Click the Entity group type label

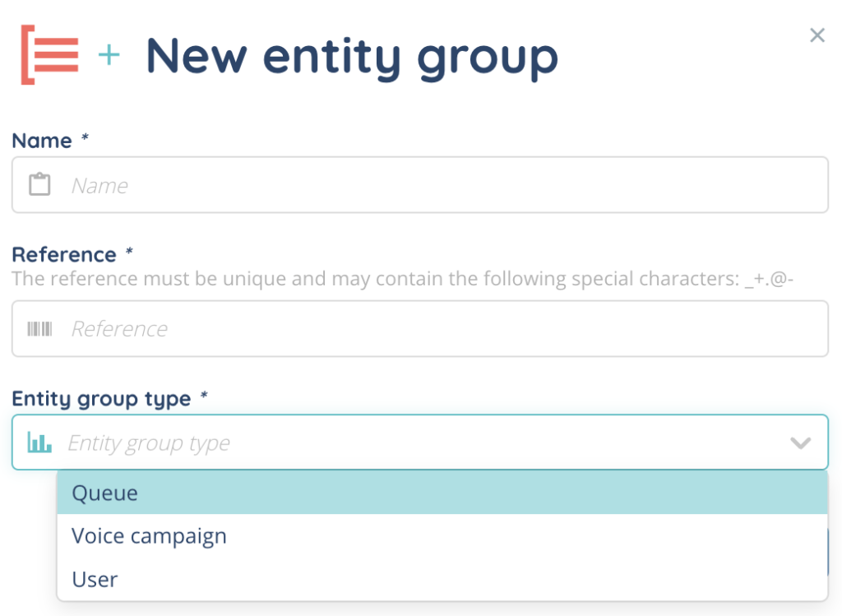pyautogui.click(x=101, y=399)
